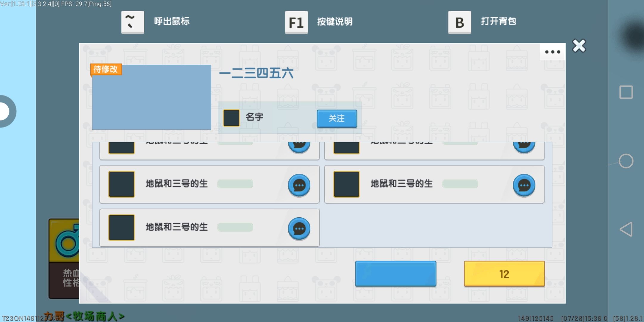
Task: Click the yellow button labeled 12
Action: (x=504, y=274)
